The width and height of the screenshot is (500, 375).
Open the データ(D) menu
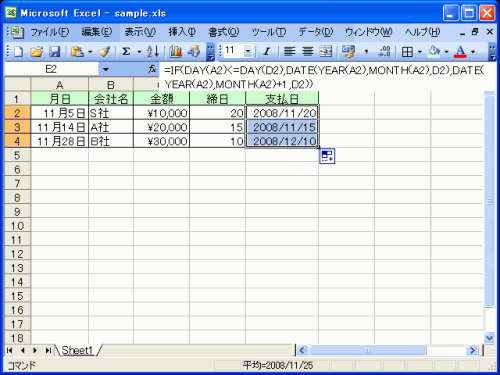[316, 32]
